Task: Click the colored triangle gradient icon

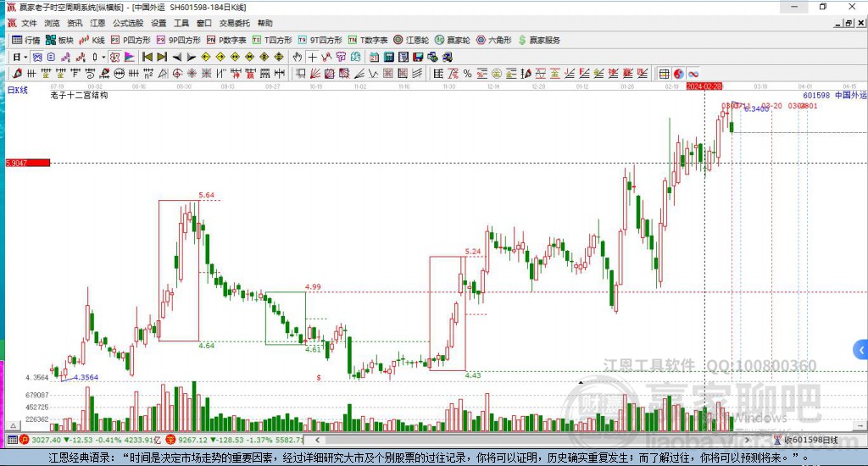Action: [129, 57]
